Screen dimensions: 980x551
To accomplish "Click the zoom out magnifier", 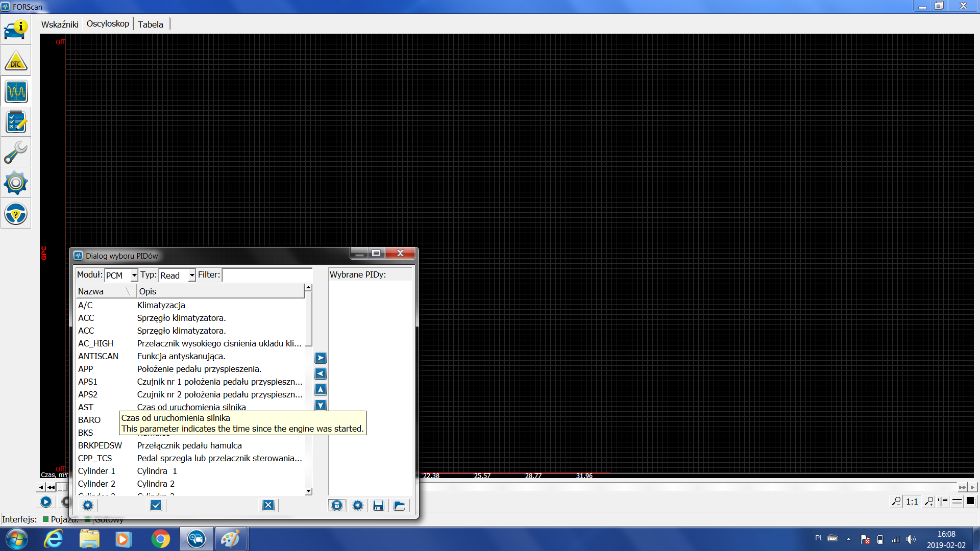I will (x=896, y=502).
